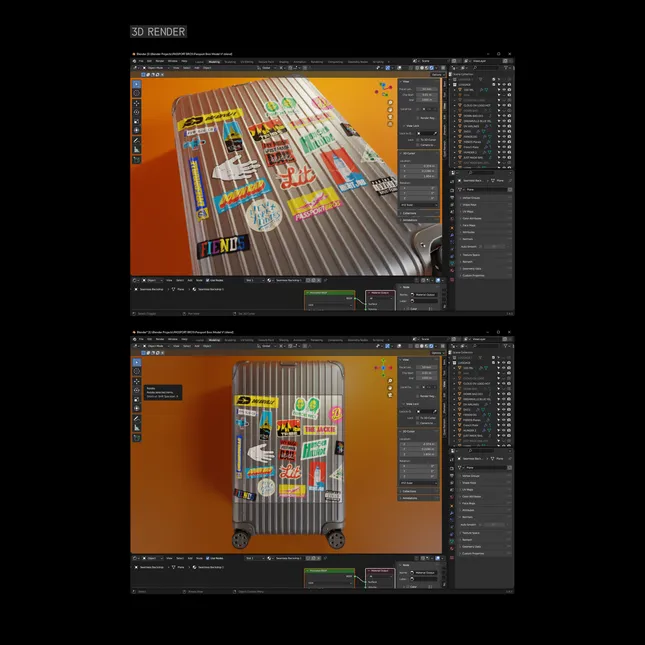645x645 pixels.
Task: Toggle Lock To 3D Cursor checkbox in lower window
Action: [418, 418]
